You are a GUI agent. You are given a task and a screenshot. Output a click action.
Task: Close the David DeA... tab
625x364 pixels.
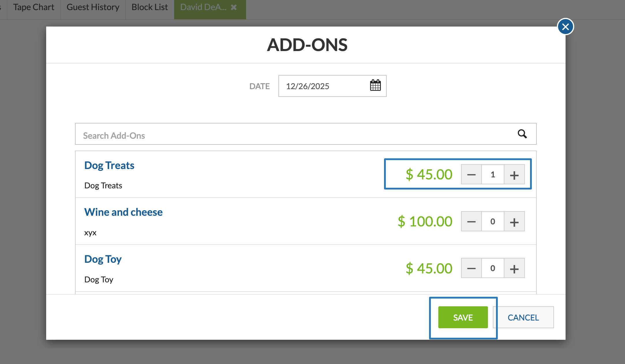point(234,7)
